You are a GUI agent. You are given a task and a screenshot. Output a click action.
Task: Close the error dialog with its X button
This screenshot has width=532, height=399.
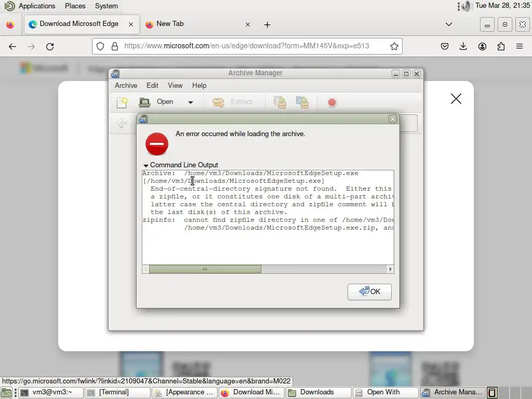pos(393,119)
